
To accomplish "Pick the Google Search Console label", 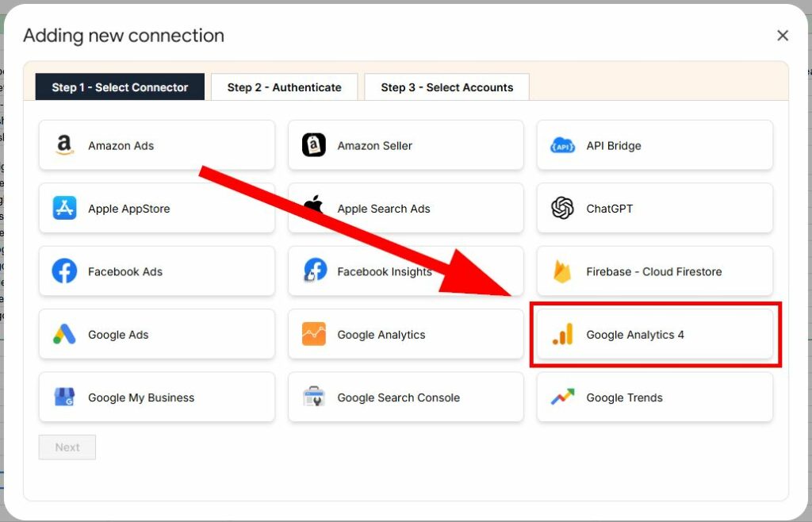I will [x=399, y=397].
